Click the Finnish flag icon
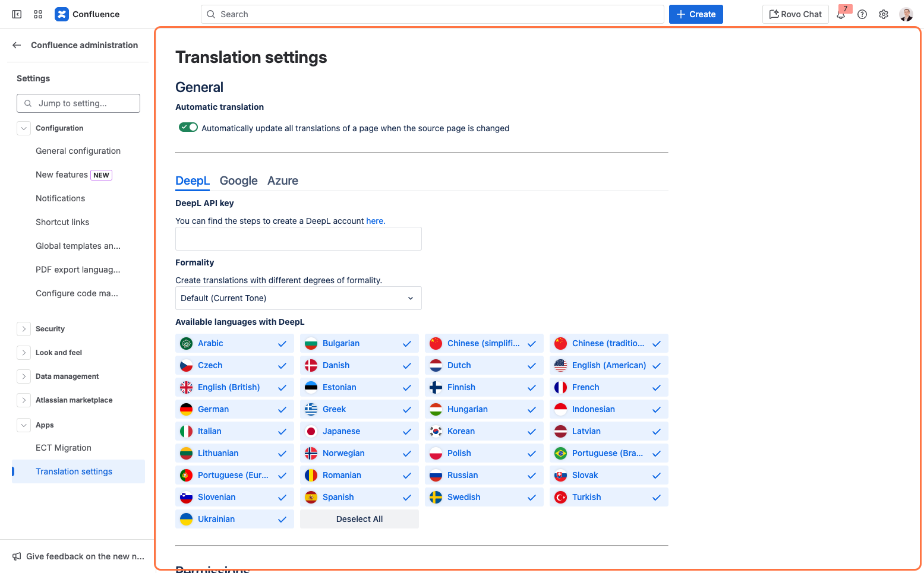The height and width of the screenshot is (573, 924). pos(436,387)
